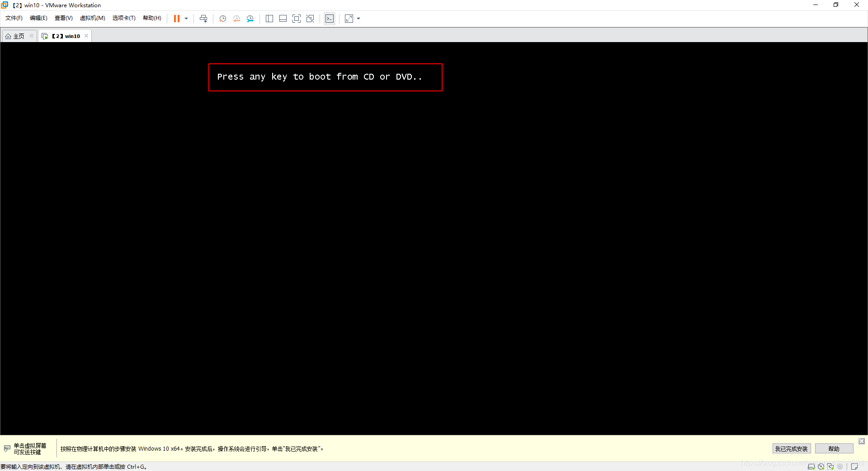
Task: Open the 虚拟机(M) menu
Action: 93,18
